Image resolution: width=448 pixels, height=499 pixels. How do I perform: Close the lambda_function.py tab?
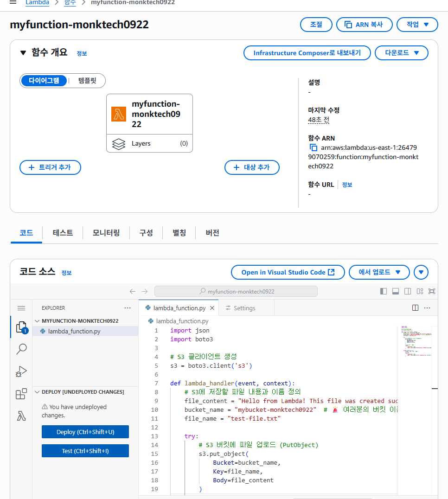[212, 308]
